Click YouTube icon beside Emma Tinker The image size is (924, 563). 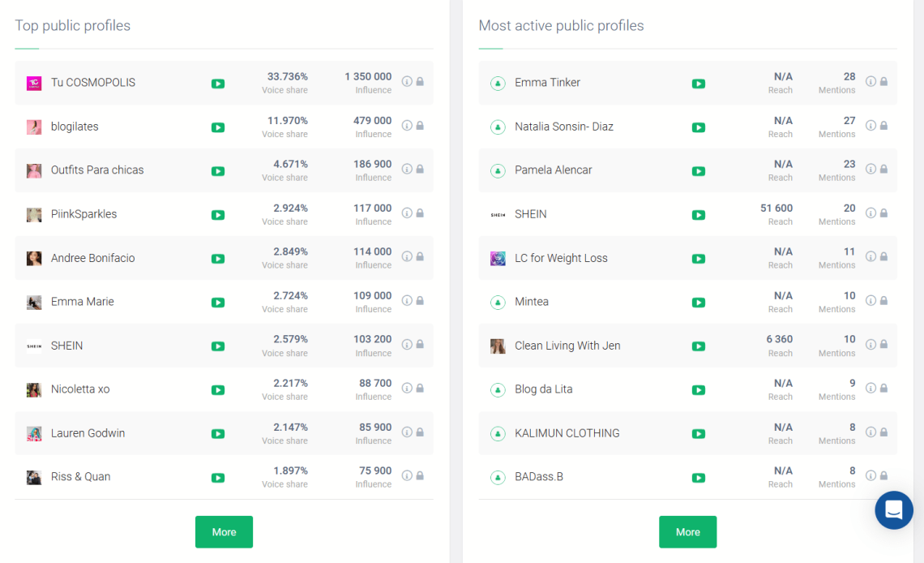click(x=698, y=84)
